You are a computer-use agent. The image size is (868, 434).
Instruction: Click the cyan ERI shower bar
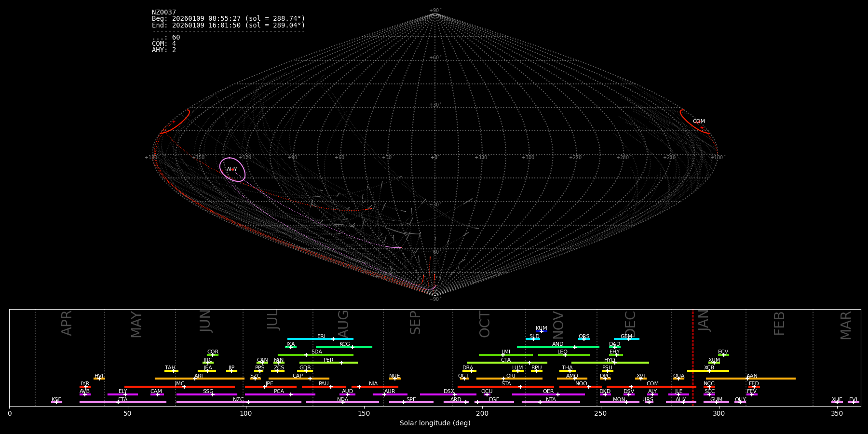click(x=320, y=339)
